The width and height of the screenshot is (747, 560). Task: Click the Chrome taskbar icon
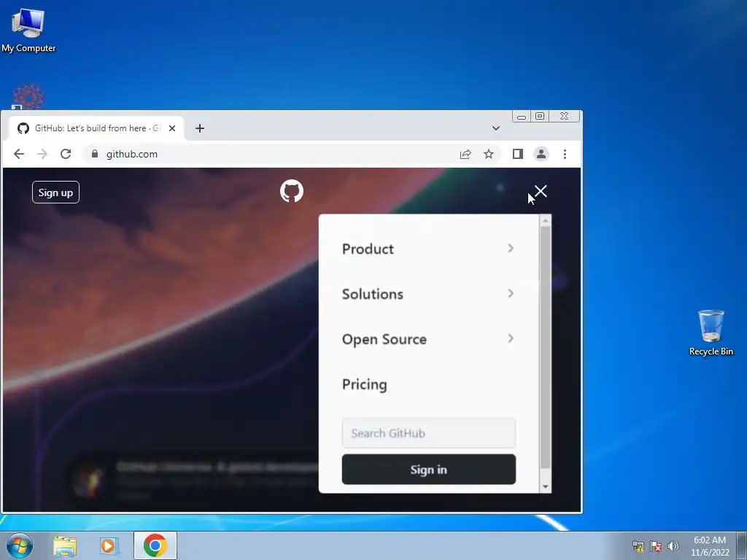click(155, 545)
